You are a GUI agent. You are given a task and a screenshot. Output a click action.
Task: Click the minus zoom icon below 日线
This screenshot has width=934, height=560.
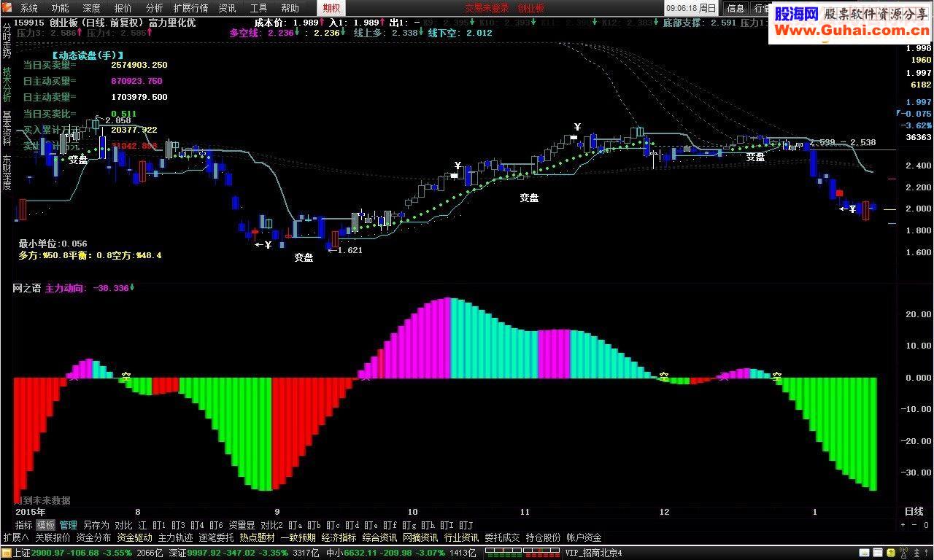(913, 525)
